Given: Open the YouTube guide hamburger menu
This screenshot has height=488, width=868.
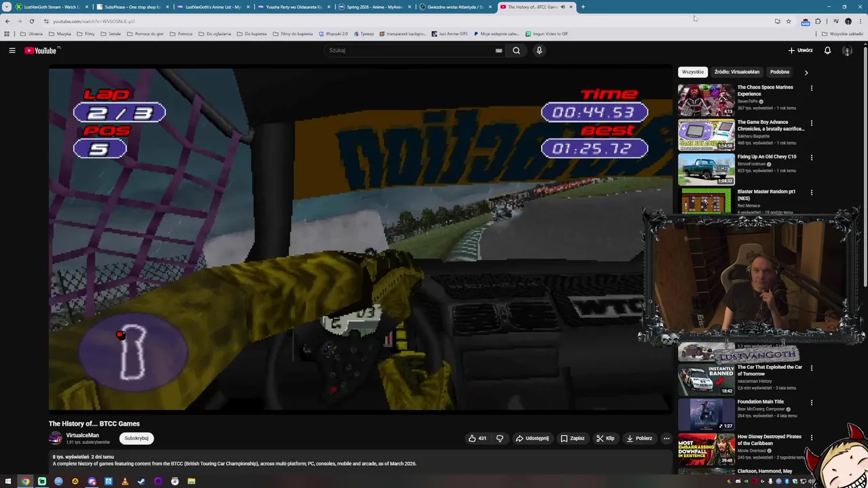Looking at the screenshot, I should coord(12,50).
